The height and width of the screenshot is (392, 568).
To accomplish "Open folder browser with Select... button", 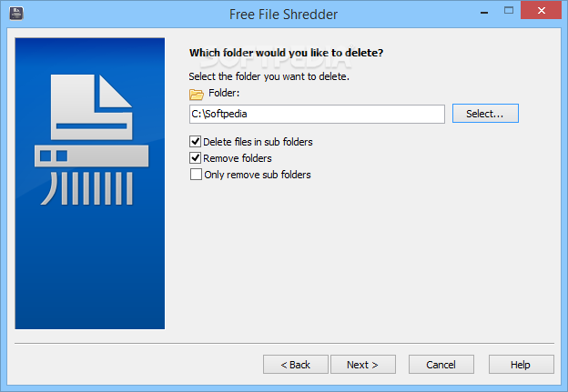I will click(485, 114).
